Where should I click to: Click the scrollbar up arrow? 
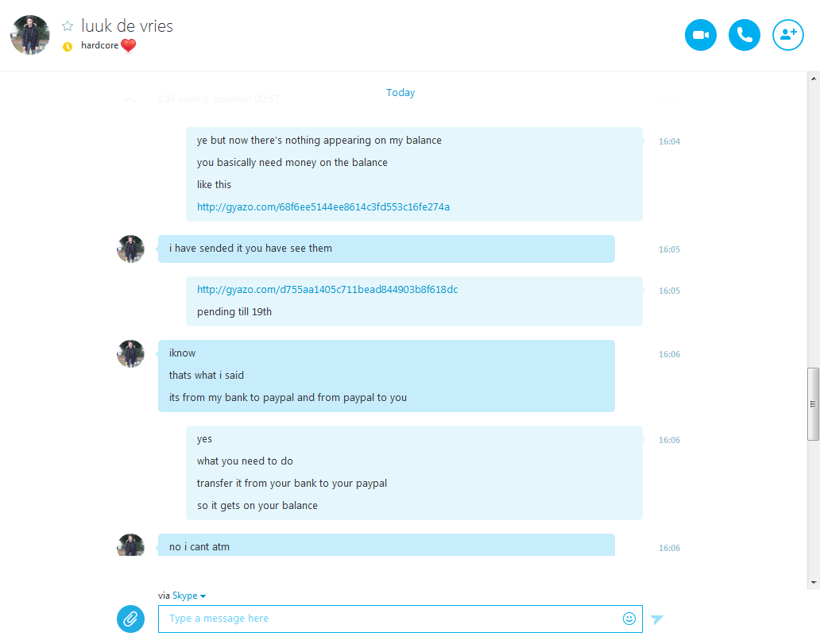(x=814, y=79)
